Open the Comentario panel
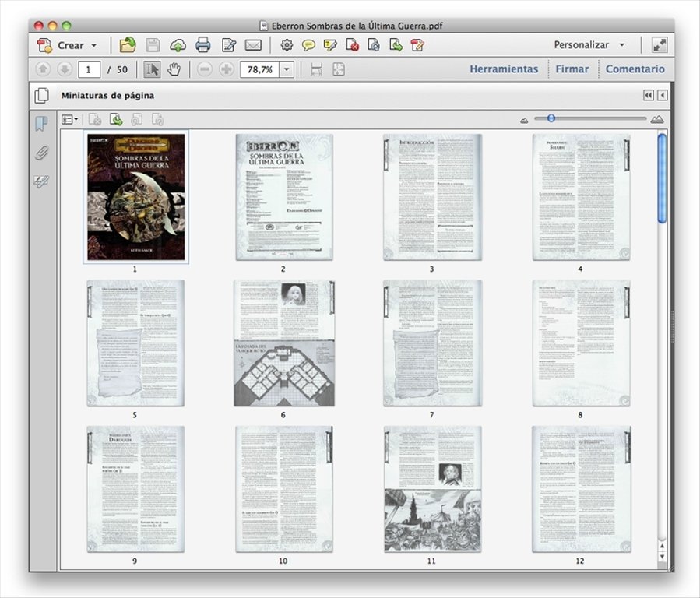Image resolution: width=700 pixels, height=598 pixels. pyautogui.click(x=635, y=69)
